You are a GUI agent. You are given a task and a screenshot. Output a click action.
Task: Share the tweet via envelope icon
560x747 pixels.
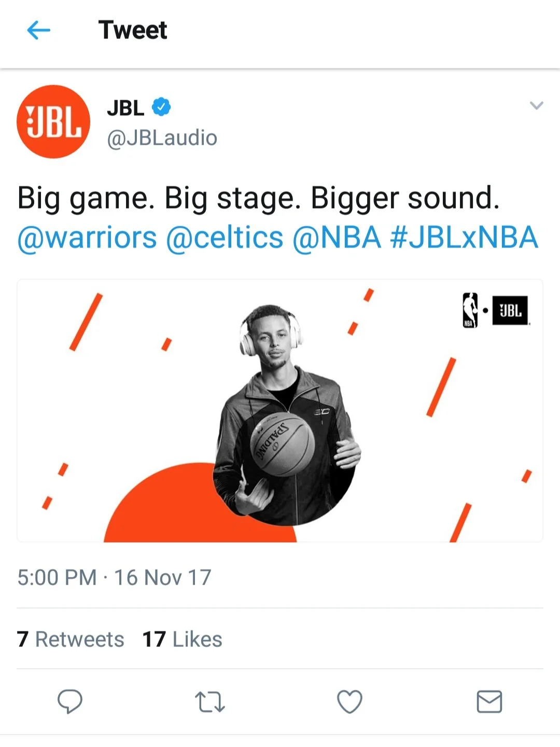[x=489, y=702]
